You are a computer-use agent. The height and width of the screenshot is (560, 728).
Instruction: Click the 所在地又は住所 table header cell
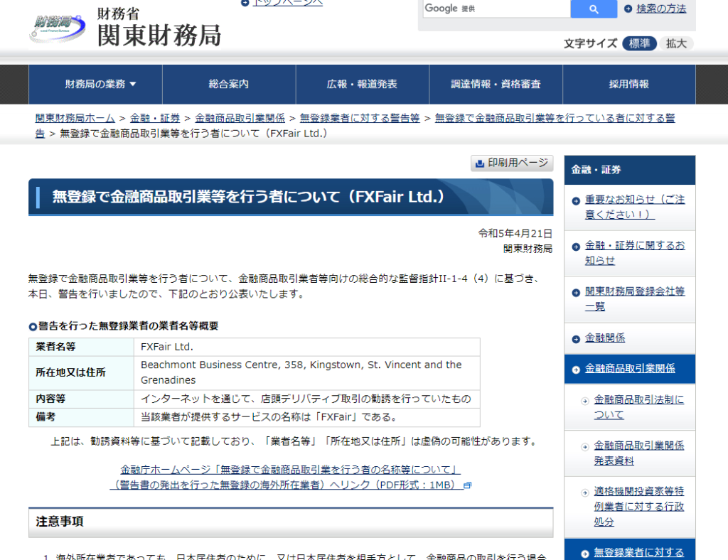(x=81, y=373)
